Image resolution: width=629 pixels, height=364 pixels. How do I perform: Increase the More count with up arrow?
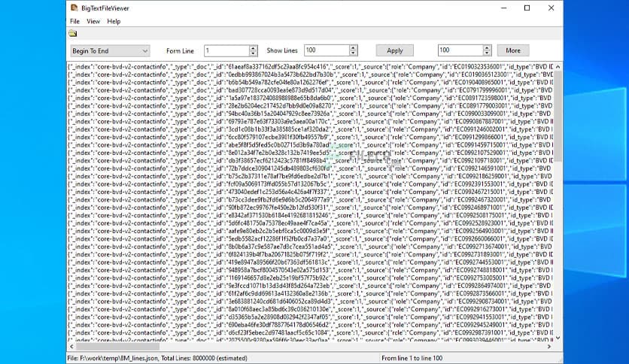[487, 47]
